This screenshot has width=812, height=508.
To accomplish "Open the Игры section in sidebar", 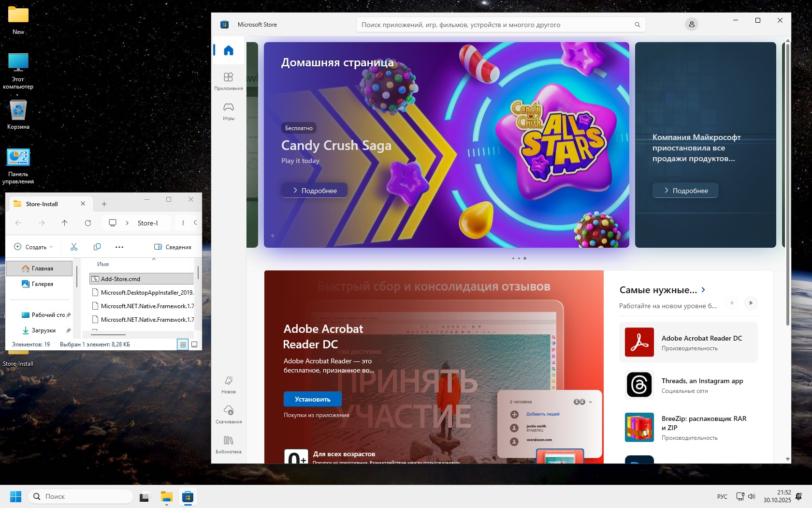I will click(x=229, y=111).
